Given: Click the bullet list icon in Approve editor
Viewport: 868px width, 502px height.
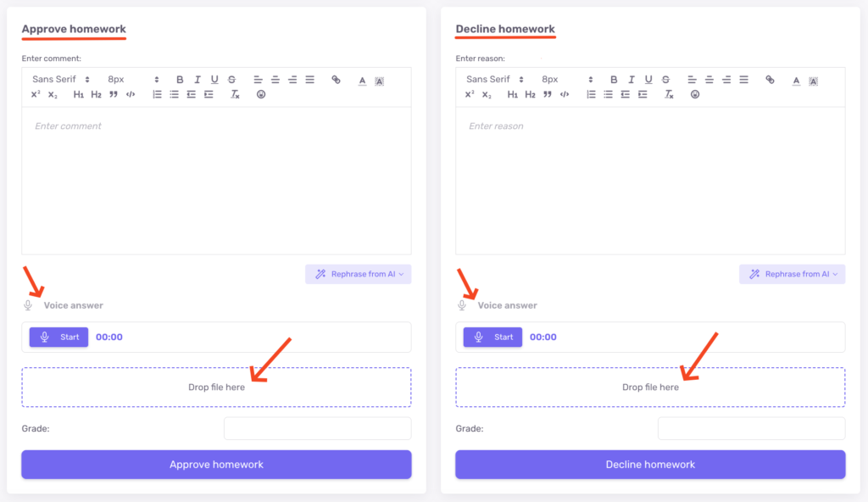Looking at the screenshot, I should click(174, 94).
